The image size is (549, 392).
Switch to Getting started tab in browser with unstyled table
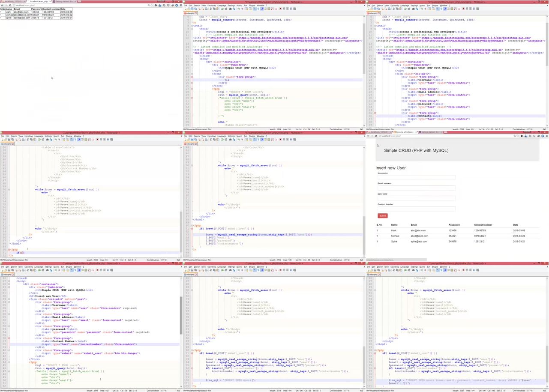coord(64,1)
